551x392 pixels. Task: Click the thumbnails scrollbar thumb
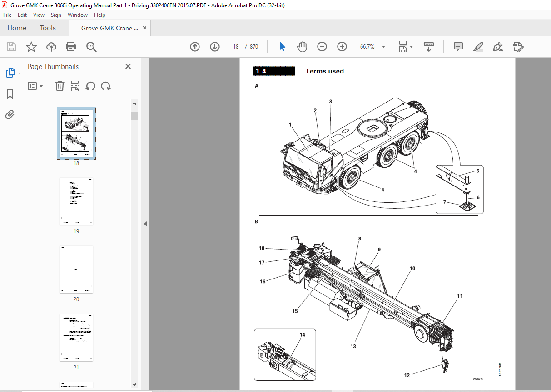pos(134,116)
